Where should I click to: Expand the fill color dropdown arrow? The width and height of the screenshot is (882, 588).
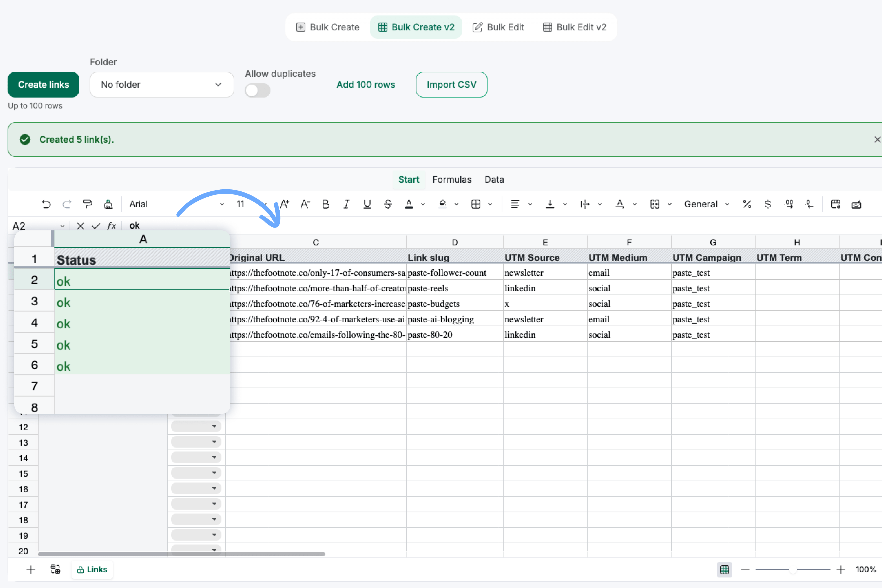456,204
